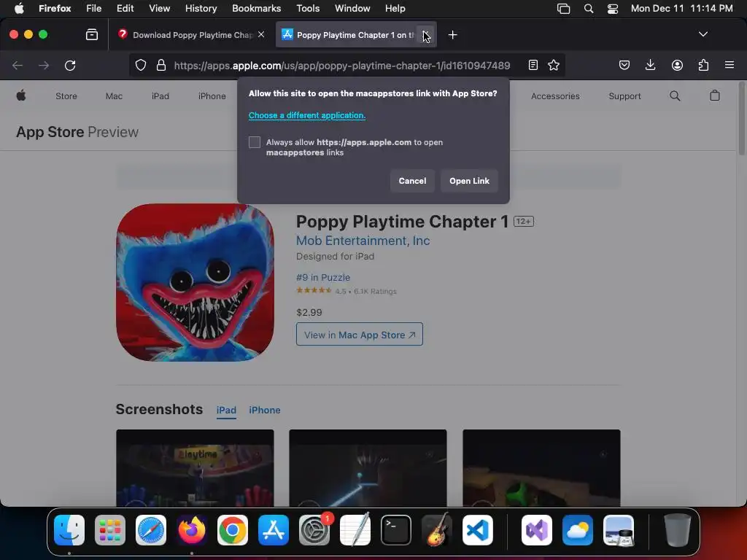Launch GarageBand from the Dock
Screen dimensions: 747x560
pos(437,530)
